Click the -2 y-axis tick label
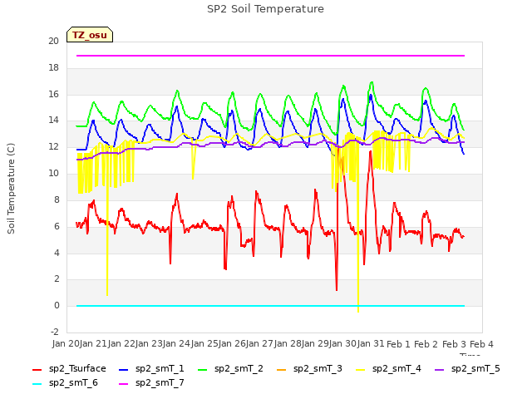Screen dimensions: 532x399 [55, 332]
